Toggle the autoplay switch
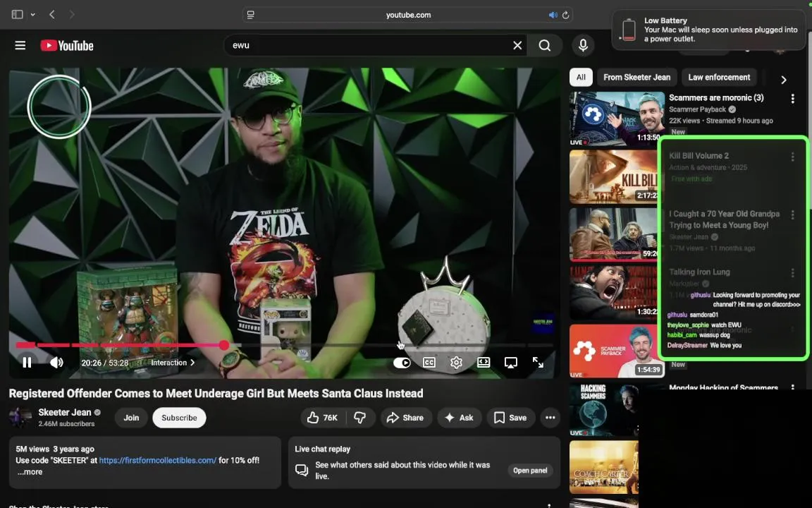This screenshot has height=508, width=812. click(402, 363)
